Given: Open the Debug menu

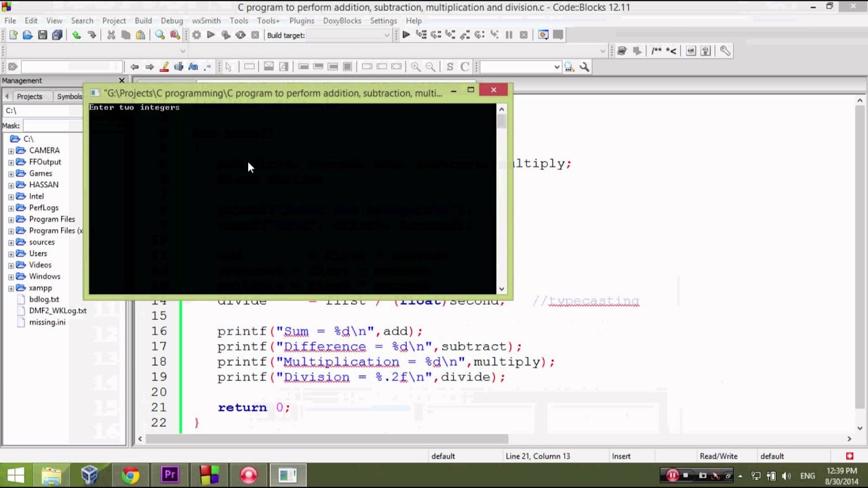Looking at the screenshot, I should (172, 21).
